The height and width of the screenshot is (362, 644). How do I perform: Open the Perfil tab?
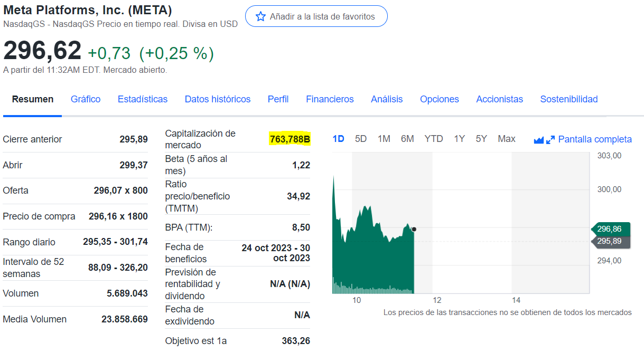coord(278,99)
